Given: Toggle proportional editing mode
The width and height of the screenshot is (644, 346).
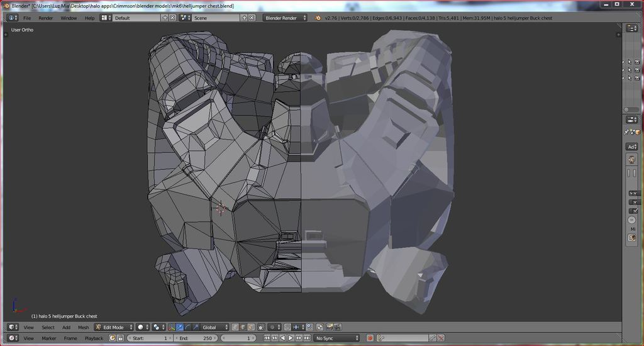Looking at the screenshot, I should (275, 327).
